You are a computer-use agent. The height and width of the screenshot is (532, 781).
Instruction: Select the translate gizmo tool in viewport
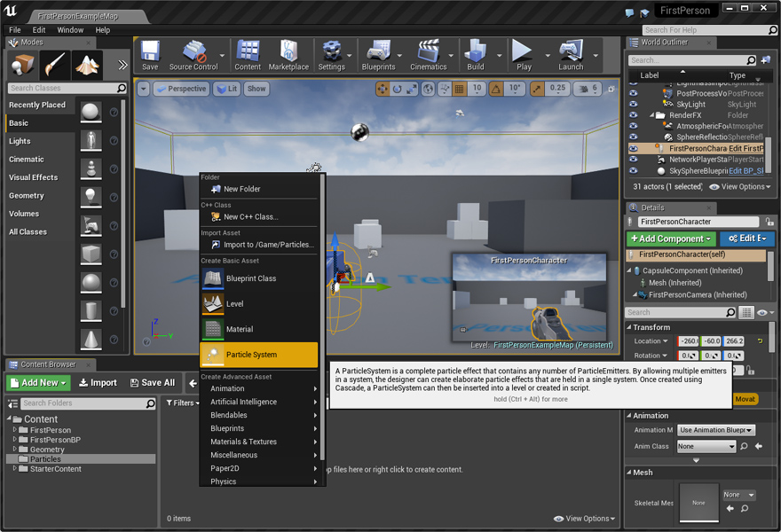point(383,89)
